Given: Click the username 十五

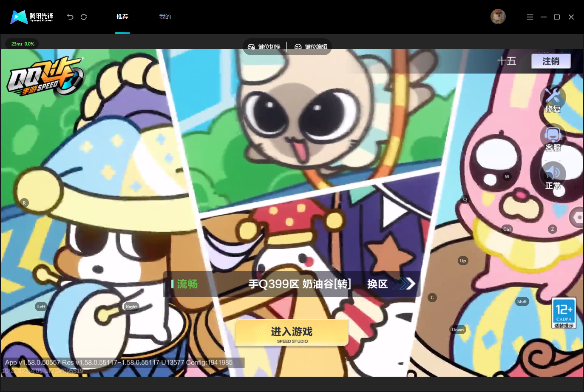Looking at the screenshot, I should (507, 61).
